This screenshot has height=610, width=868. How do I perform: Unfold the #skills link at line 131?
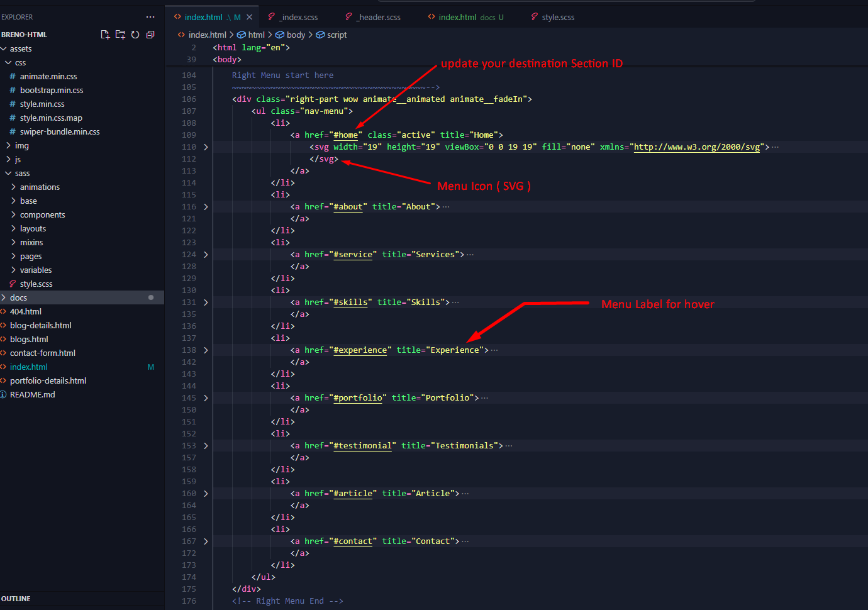[x=206, y=302]
